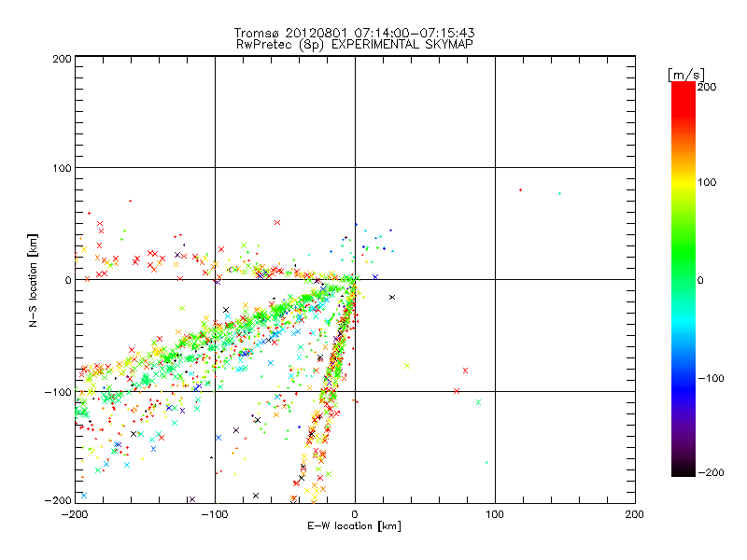Click the x-axis tick label '-200'
Screen dimensions: 747x560
[75, 514]
